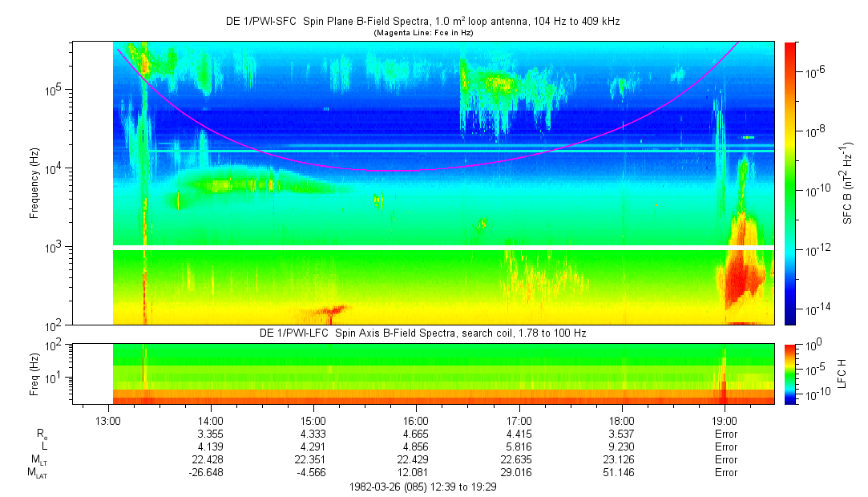Click the Frequency (Hz) axis label
This screenshot has width=868, height=497.
pos(34,184)
